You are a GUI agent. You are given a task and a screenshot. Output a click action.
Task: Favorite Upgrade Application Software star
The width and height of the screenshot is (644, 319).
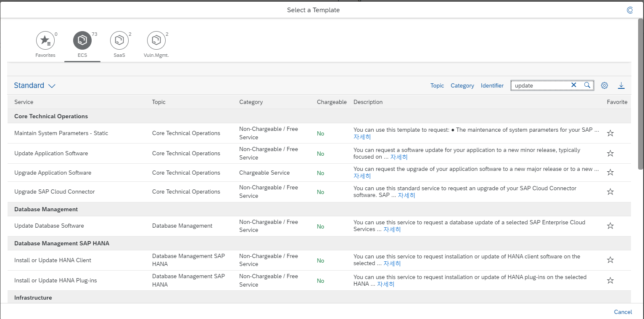tap(610, 173)
